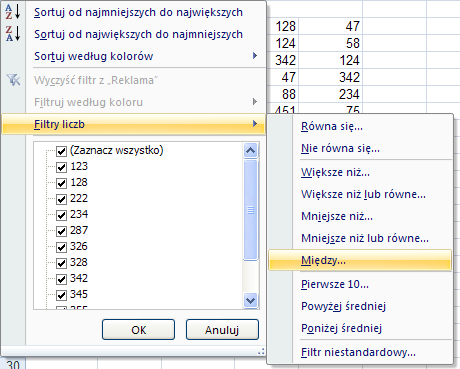
Task: Toggle the 342 checkbox
Action: [61, 279]
